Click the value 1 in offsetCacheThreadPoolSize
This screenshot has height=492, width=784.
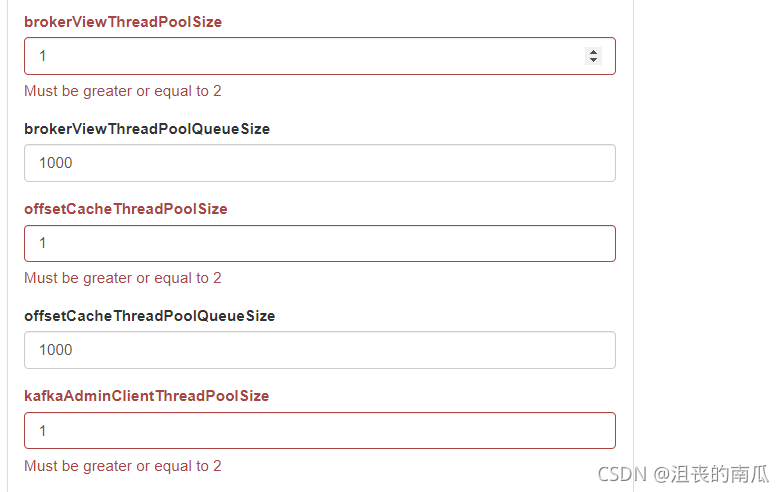43,243
